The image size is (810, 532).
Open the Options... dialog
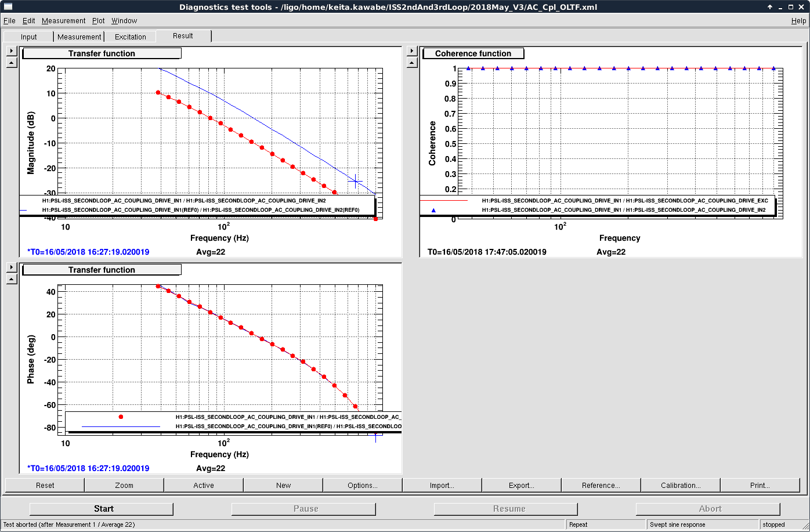tap(362, 485)
